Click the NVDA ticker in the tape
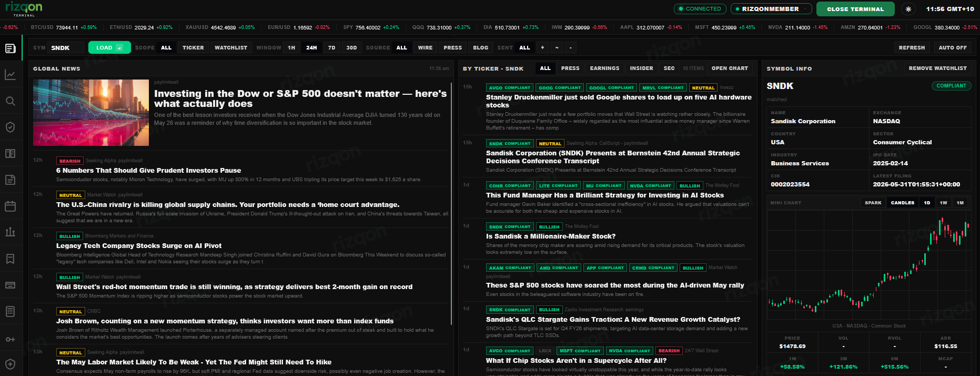 (x=797, y=27)
